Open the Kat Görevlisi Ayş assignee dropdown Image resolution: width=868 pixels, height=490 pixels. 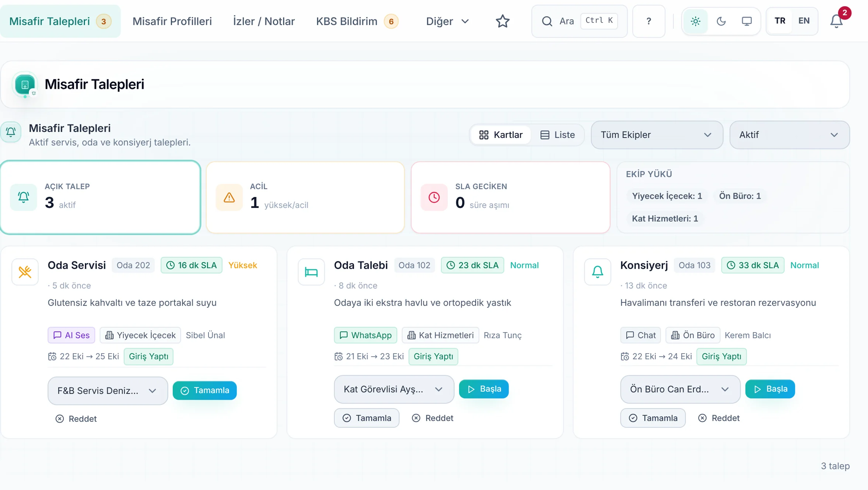(x=394, y=389)
